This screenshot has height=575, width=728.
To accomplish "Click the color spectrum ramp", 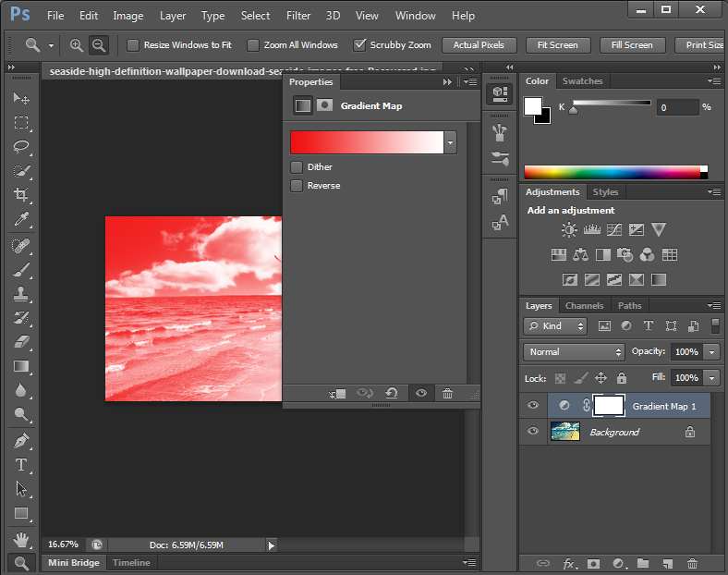I will click(612, 172).
